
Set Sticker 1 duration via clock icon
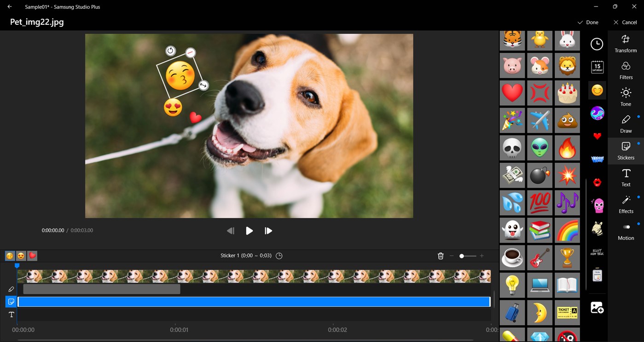coord(279,256)
